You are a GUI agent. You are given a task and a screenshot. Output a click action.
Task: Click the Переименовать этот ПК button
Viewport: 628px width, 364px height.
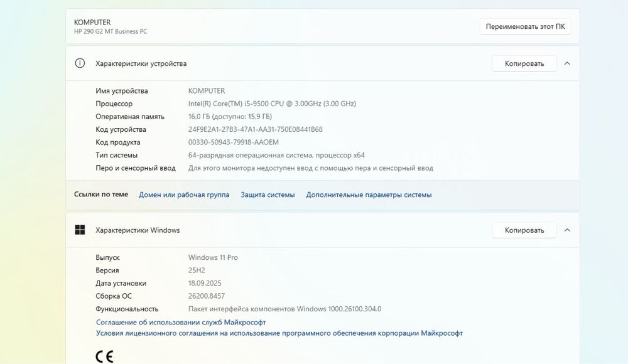click(x=525, y=26)
